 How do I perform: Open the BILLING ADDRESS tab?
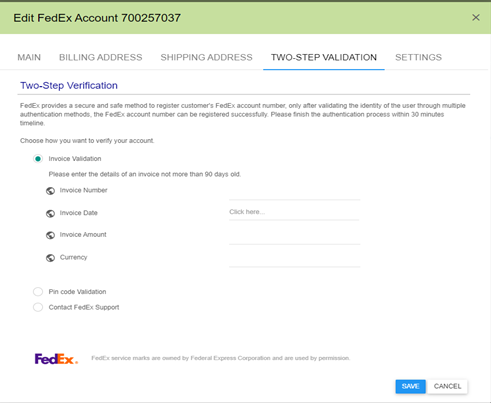pyautogui.click(x=101, y=57)
